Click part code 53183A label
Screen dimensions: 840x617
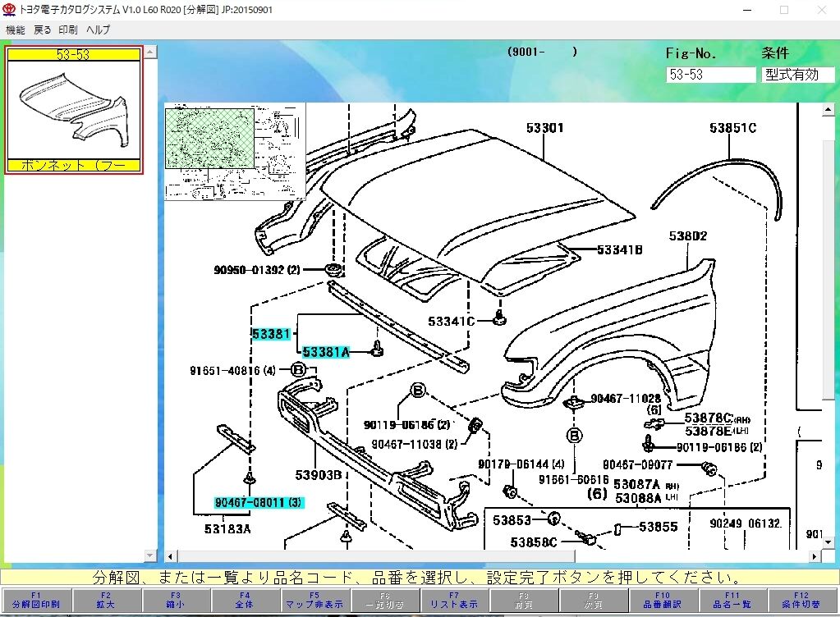pos(227,529)
